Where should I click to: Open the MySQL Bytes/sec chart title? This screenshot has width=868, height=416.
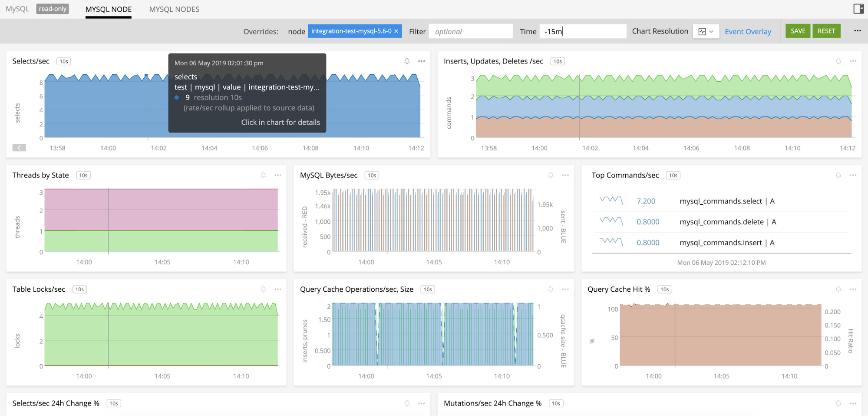tap(329, 175)
